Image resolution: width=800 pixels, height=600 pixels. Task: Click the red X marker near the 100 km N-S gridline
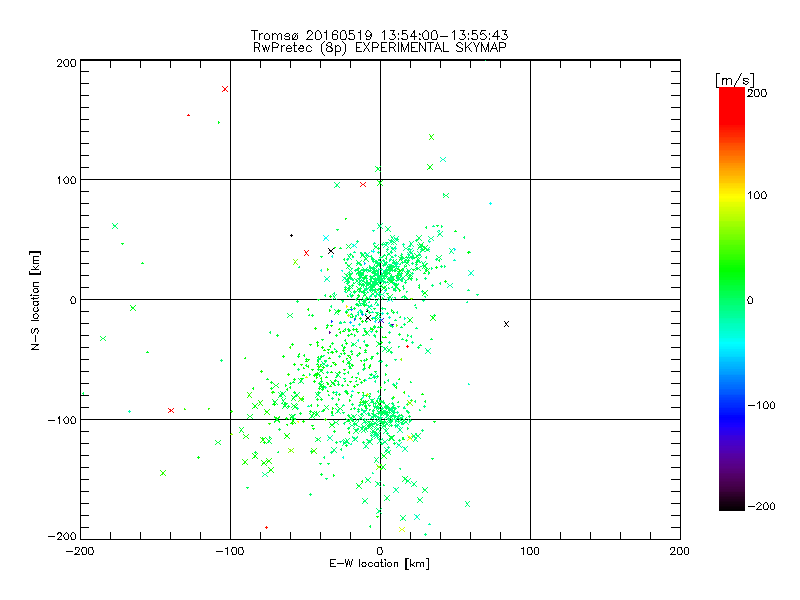click(363, 185)
